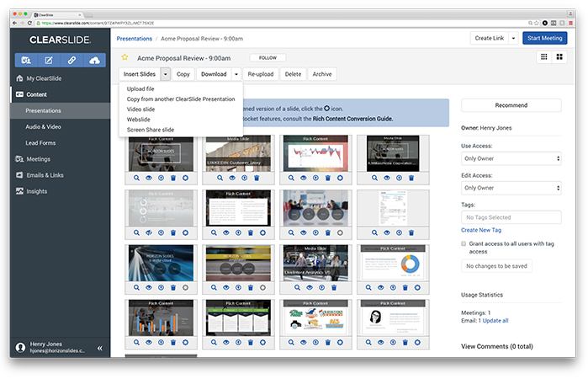
Task: Toggle visibility eye of the company logos slide
Action: coord(304,343)
